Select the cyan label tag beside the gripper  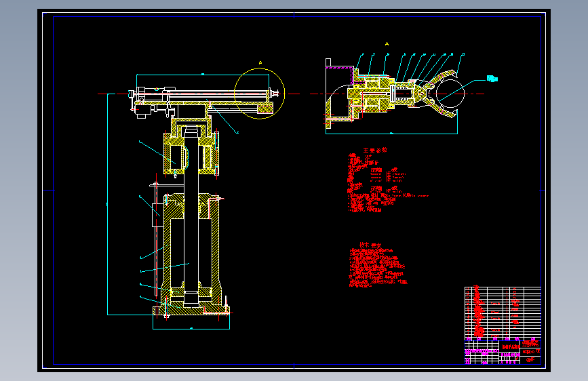(x=492, y=79)
